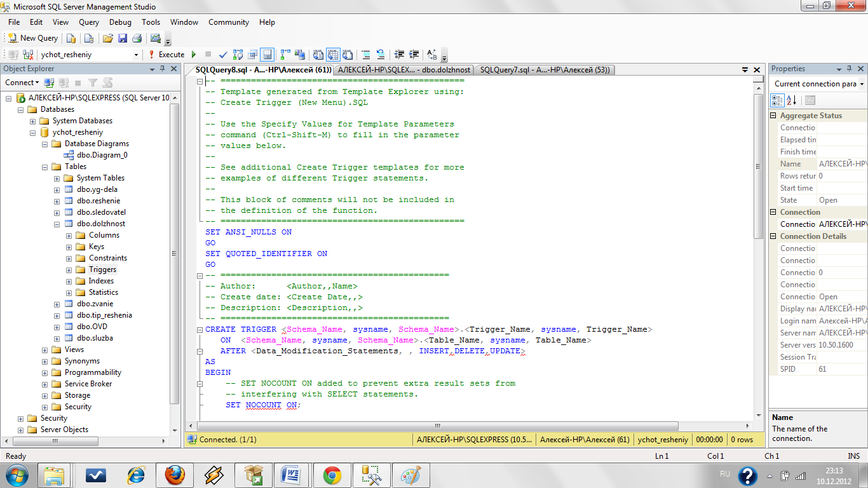Select the Server Objects node

pyautogui.click(x=64, y=430)
